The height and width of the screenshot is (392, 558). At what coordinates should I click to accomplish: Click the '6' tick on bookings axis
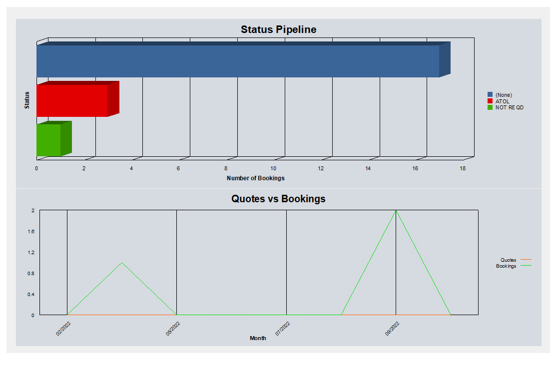(178, 169)
